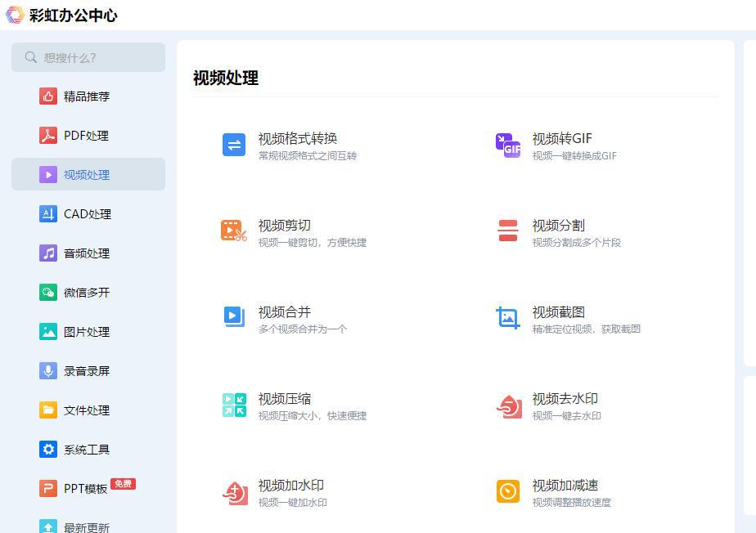Open the CAD处理 menu item
This screenshot has width=756, height=533.
(88, 213)
